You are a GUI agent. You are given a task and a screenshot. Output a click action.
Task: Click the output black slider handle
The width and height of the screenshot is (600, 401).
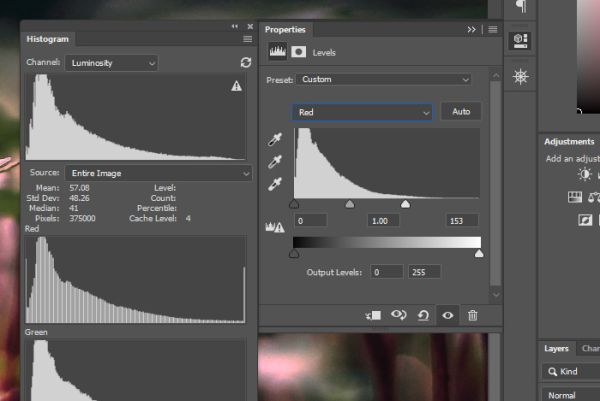tap(294, 253)
